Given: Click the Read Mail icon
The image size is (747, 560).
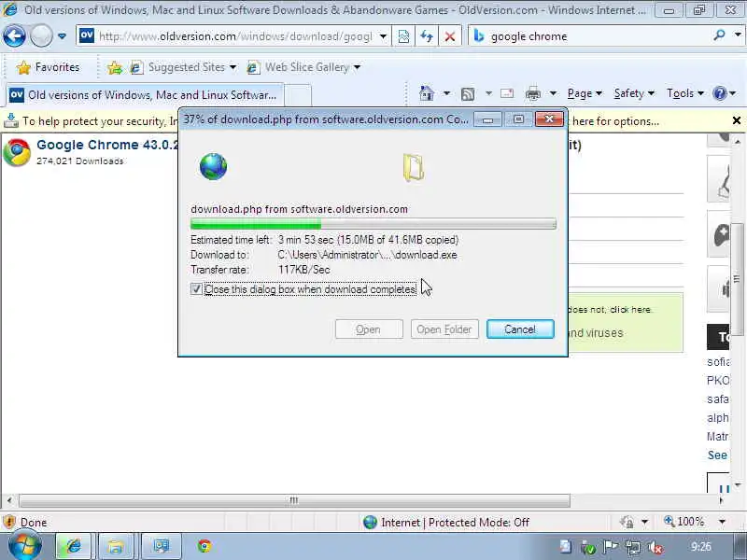Looking at the screenshot, I should (507, 93).
